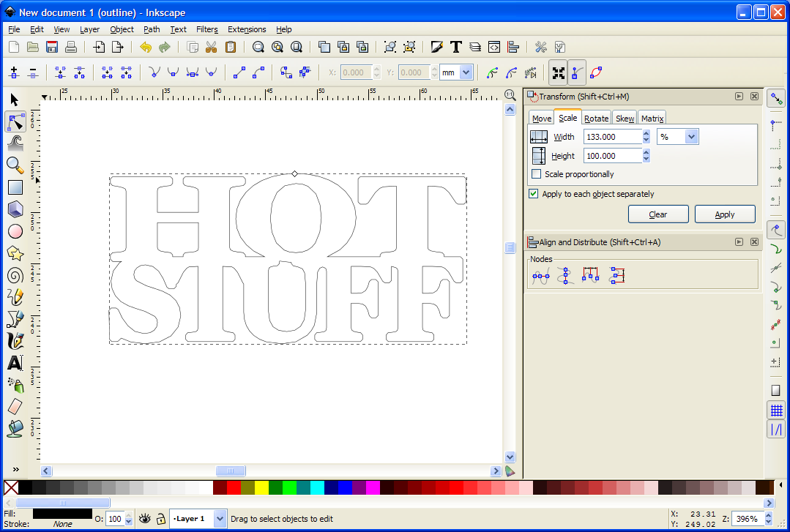Select the Tweak tool

[x=15, y=143]
